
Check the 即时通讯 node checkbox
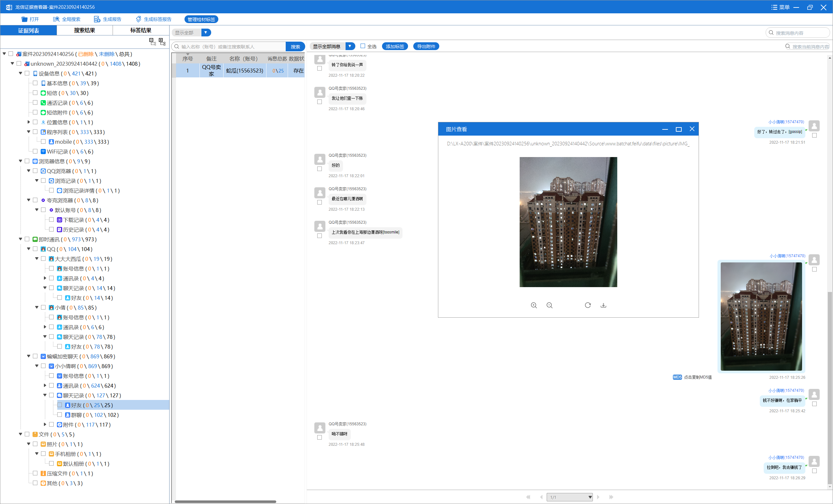pos(27,239)
